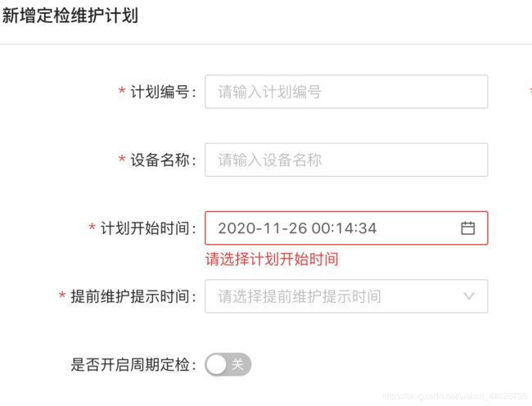Click the 新增定检维护计划 title
The width and height of the screenshot is (532, 406).
coord(70,16)
